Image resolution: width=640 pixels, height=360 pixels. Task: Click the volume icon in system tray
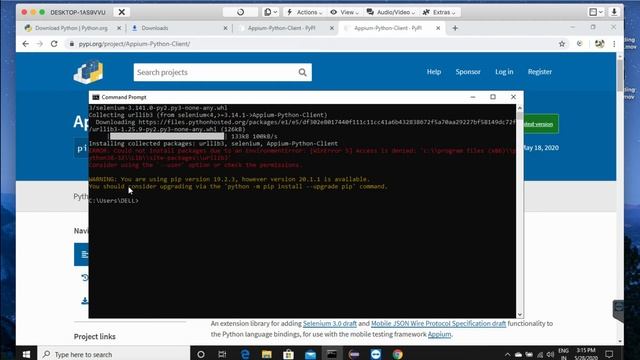click(550, 355)
